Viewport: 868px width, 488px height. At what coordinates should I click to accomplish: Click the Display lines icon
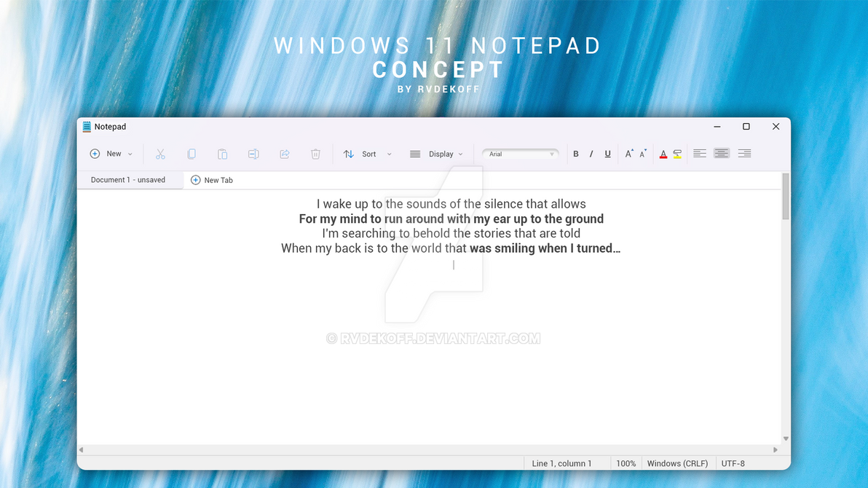[415, 154]
